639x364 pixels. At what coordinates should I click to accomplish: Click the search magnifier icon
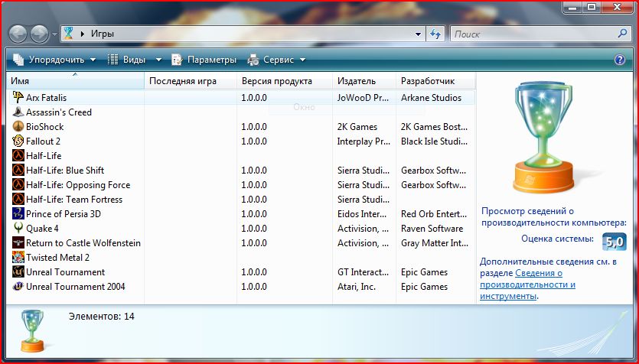point(622,34)
